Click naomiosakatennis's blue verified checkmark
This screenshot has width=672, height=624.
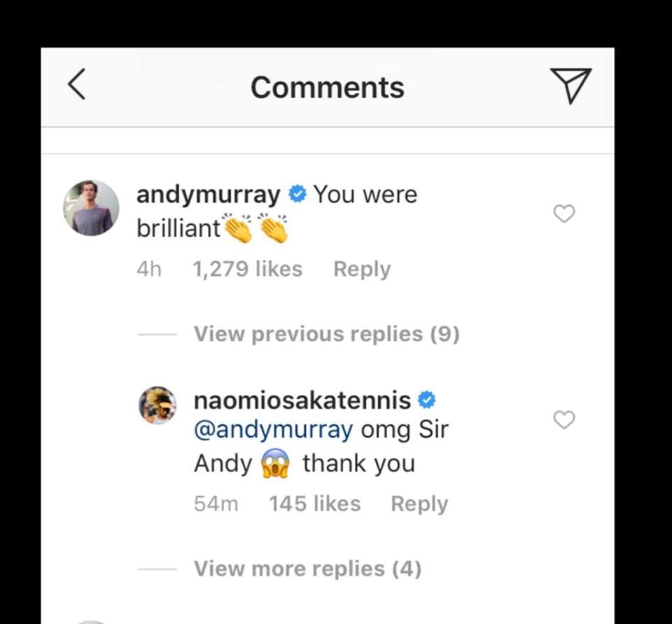pos(426,400)
